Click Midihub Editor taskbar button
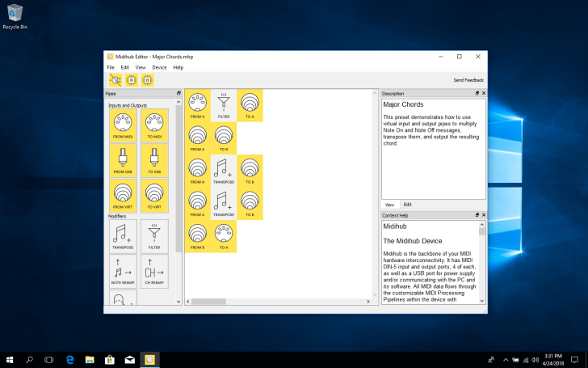This screenshot has height=368, width=588. (149, 360)
